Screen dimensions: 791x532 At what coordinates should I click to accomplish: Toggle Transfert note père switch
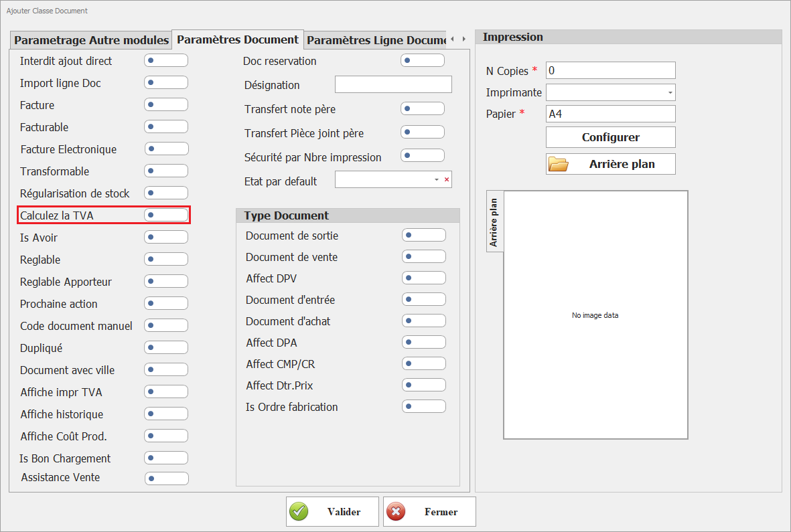point(423,108)
